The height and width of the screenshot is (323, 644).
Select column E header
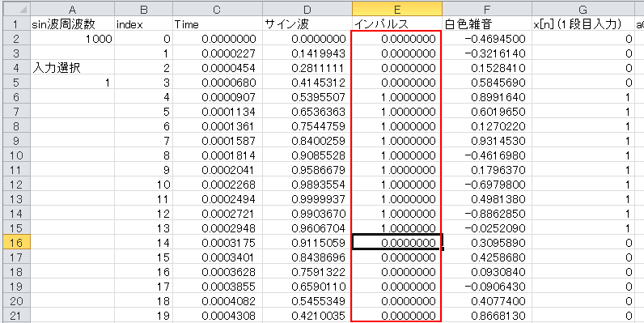(396, 9)
